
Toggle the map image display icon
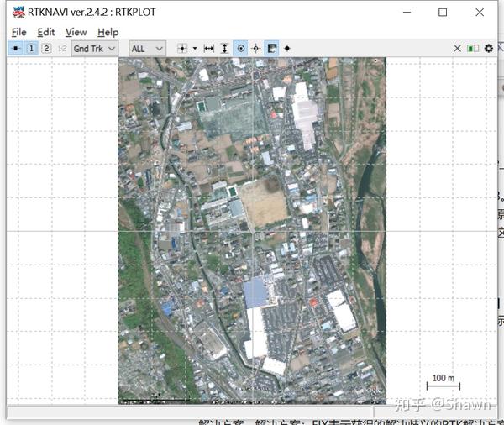pyautogui.click(x=272, y=49)
